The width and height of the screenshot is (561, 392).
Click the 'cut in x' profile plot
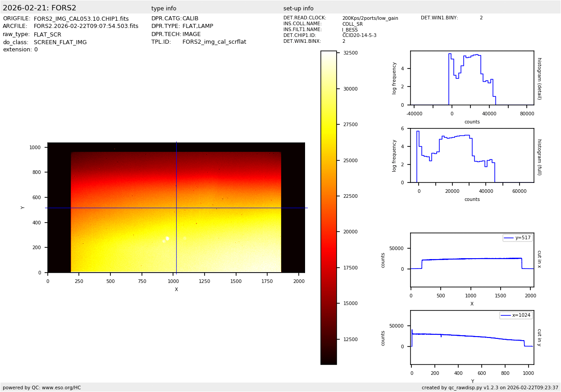coord(472,260)
